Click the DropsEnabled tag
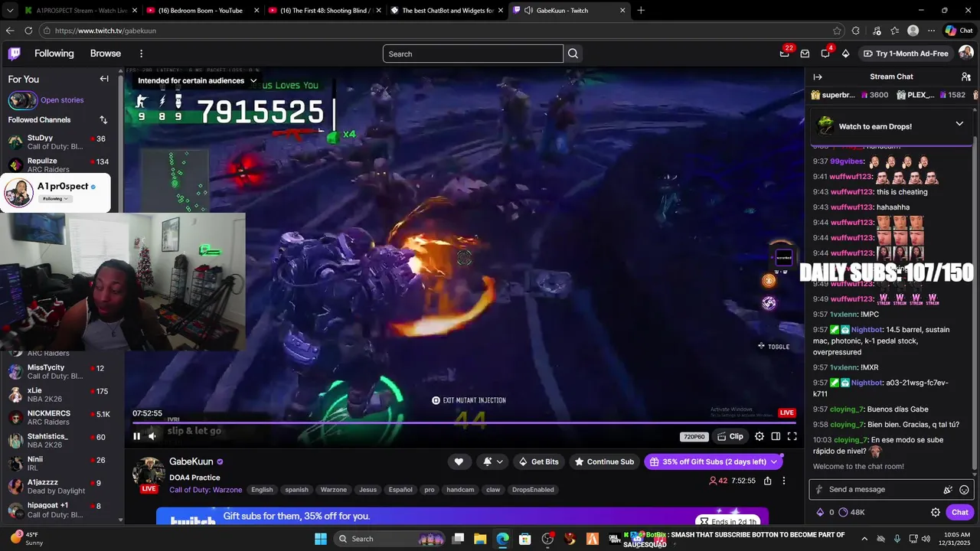Image resolution: width=980 pixels, height=551 pixels. click(x=533, y=490)
